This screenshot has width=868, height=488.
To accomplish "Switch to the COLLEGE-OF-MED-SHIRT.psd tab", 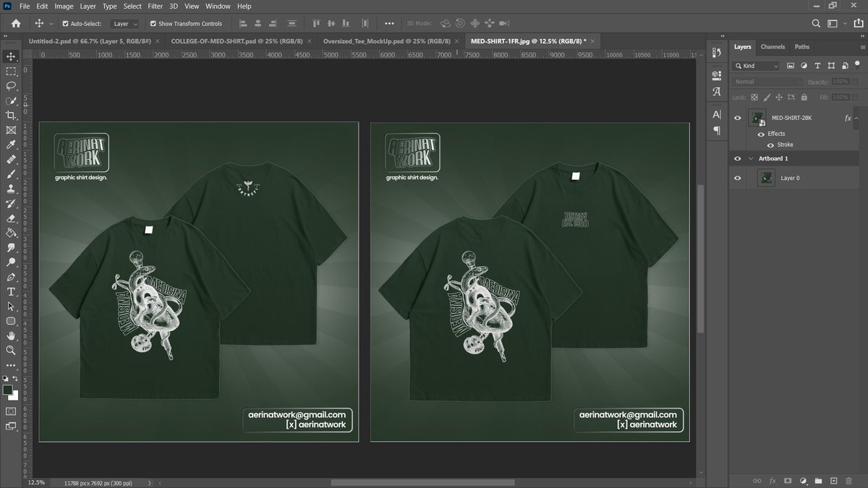I will tap(237, 41).
